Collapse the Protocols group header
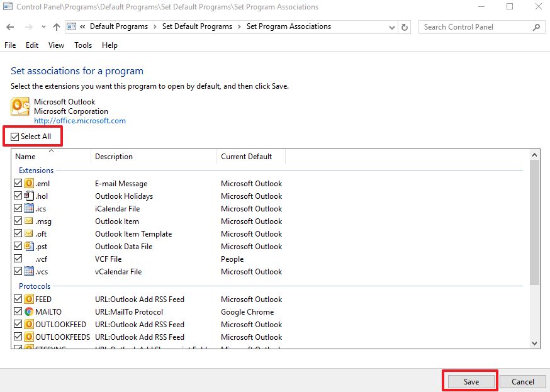Image resolution: width=550 pixels, height=392 pixels. point(35,286)
